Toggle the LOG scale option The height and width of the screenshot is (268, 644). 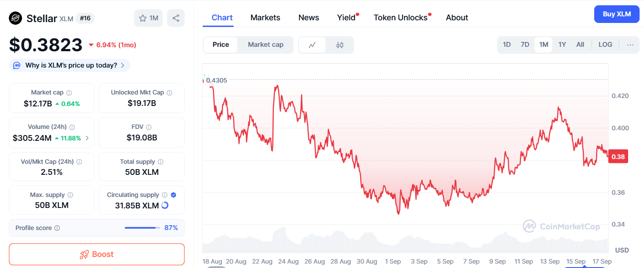click(605, 45)
